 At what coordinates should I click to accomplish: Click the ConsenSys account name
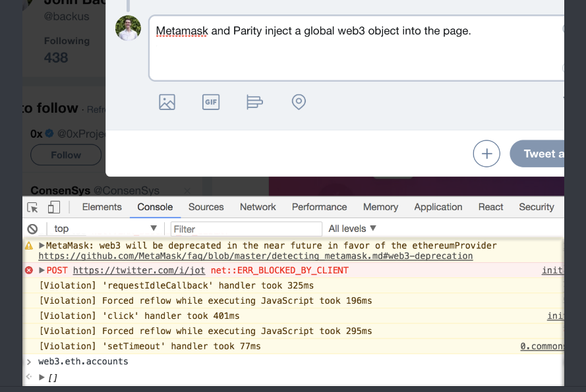(x=60, y=190)
